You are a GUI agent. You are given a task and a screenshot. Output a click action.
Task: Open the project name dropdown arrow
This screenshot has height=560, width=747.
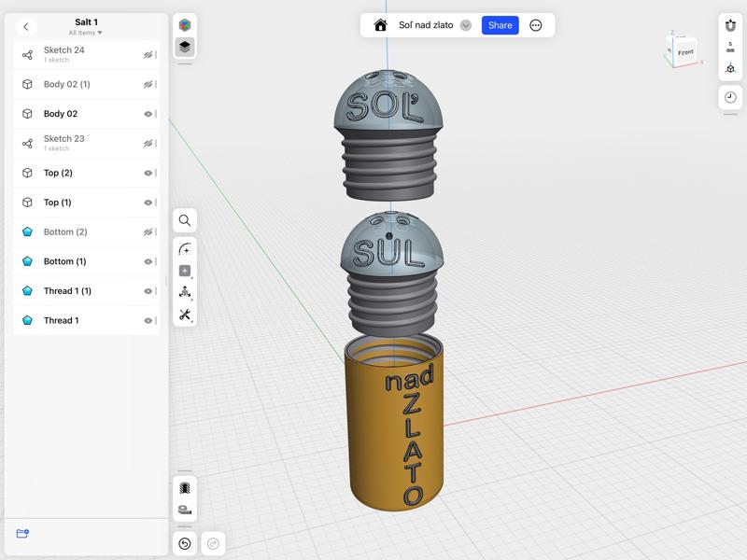pyautogui.click(x=465, y=25)
